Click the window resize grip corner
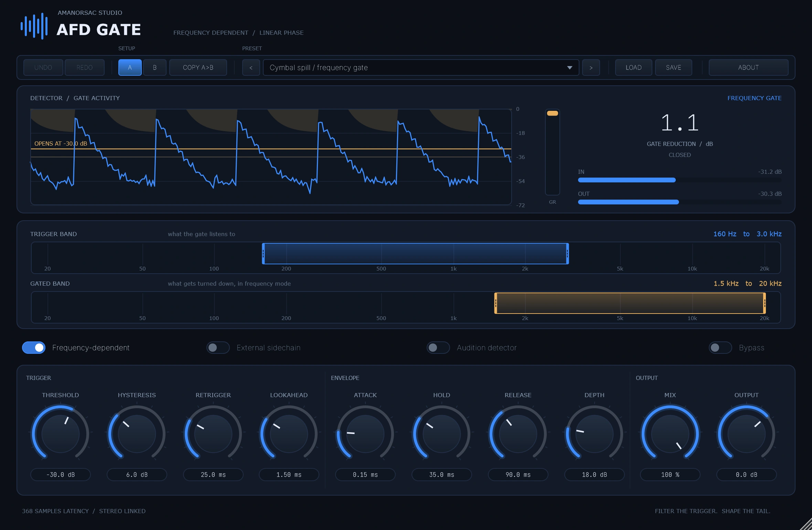Viewport: 812px width, 530px height. [806, 524]
